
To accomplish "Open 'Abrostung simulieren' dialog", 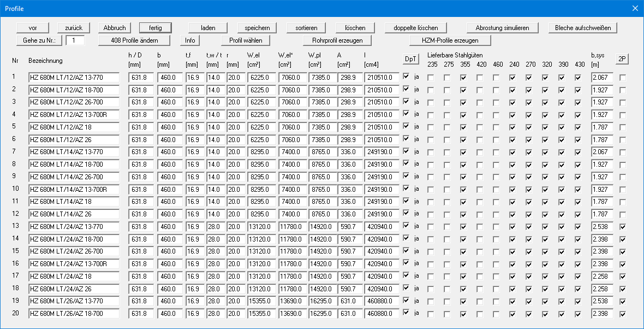I will [x=502, y=28].
